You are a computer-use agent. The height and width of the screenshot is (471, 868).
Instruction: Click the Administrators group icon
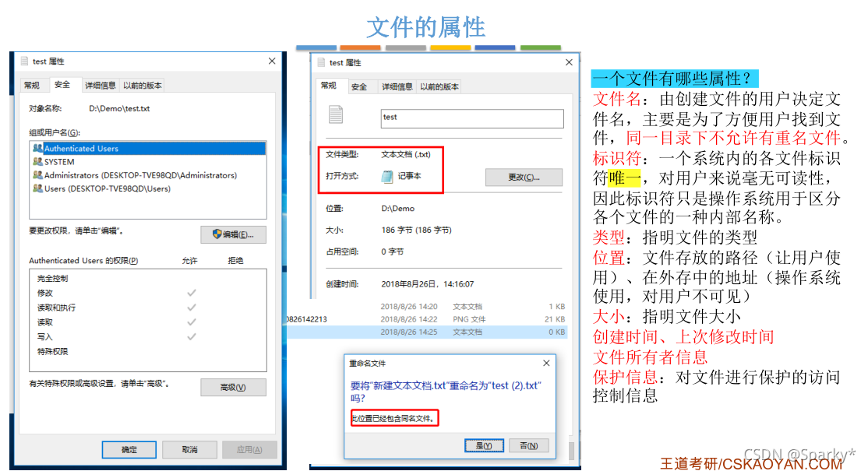pos(37,174)
